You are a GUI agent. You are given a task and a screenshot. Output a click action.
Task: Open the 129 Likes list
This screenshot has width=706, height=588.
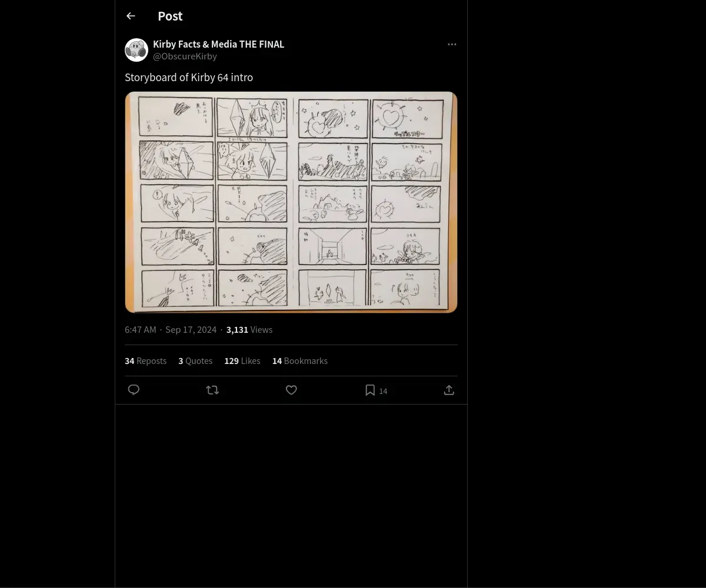coord(242,360)
